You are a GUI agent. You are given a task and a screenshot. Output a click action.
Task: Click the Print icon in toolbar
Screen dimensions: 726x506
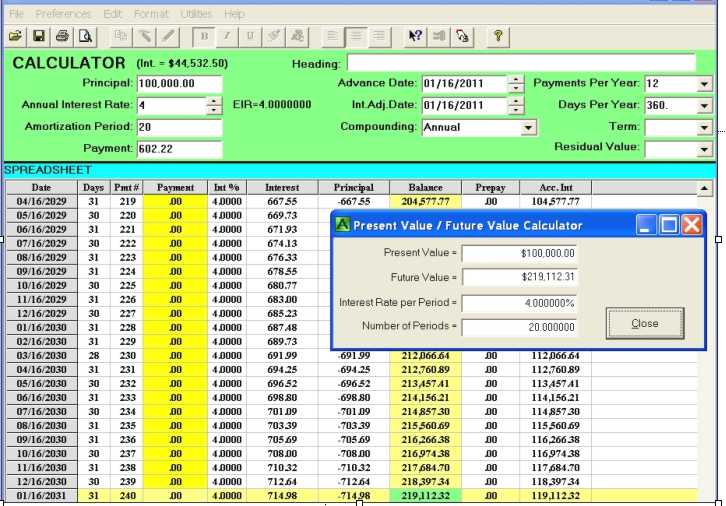62,36
